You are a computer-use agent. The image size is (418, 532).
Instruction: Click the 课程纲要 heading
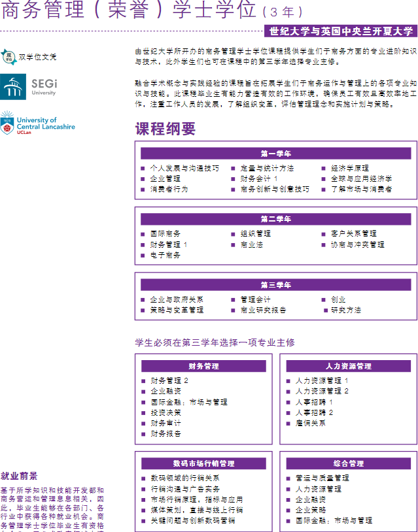point(165,129)
